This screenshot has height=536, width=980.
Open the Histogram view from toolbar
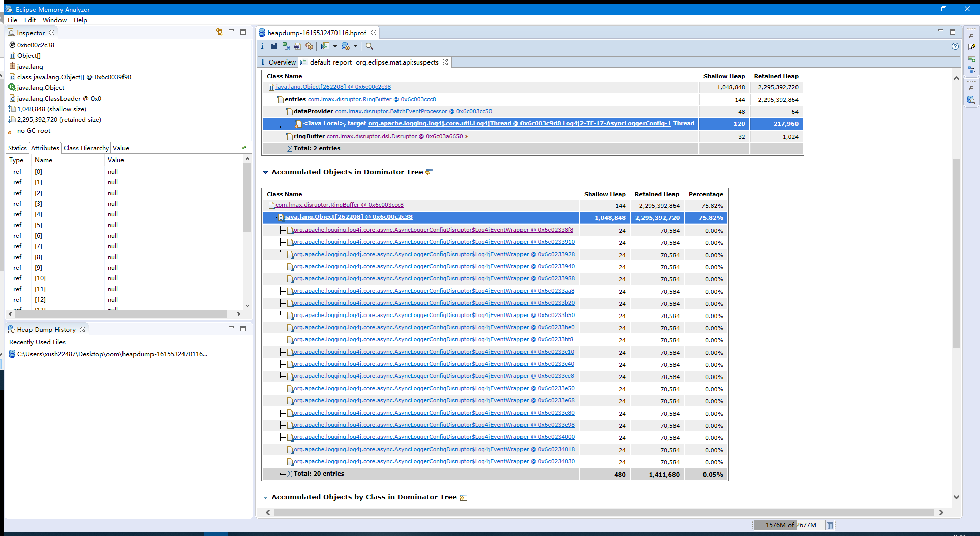point(274,46)
